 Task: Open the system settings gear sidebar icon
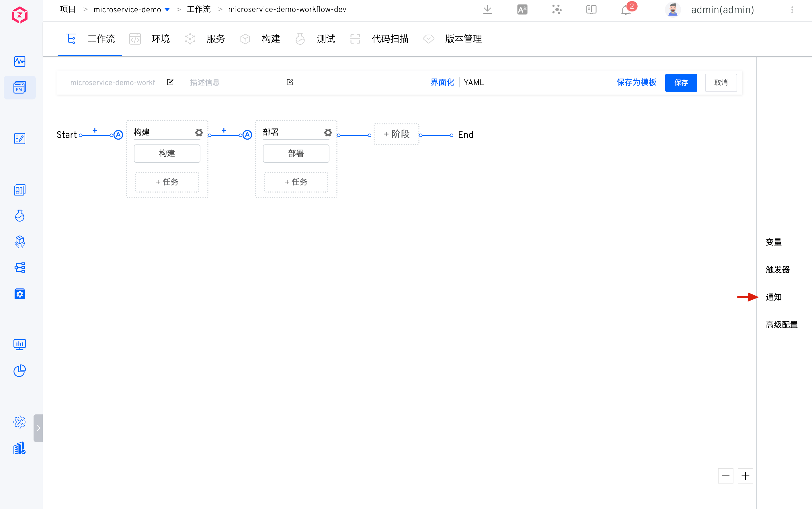(x=19, y=422)
